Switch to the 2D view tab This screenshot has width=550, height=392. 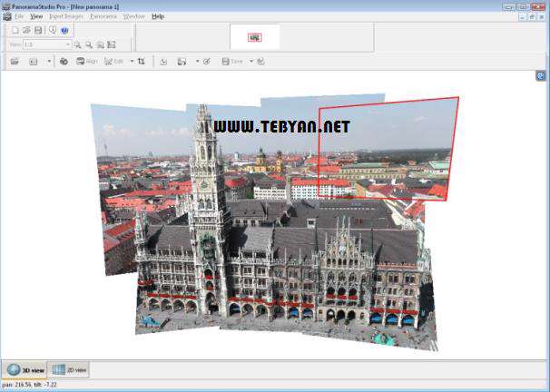point(68,369)
